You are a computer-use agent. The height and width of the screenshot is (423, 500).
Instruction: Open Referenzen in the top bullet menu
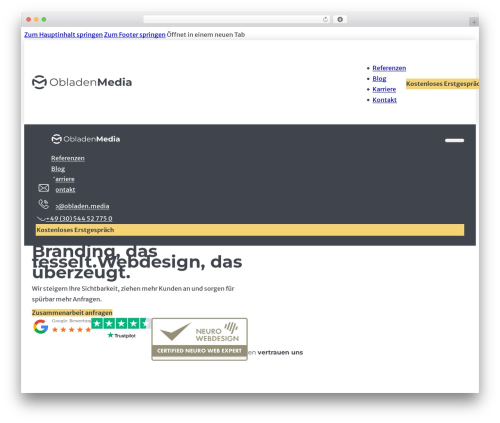(x=389, y=68)
